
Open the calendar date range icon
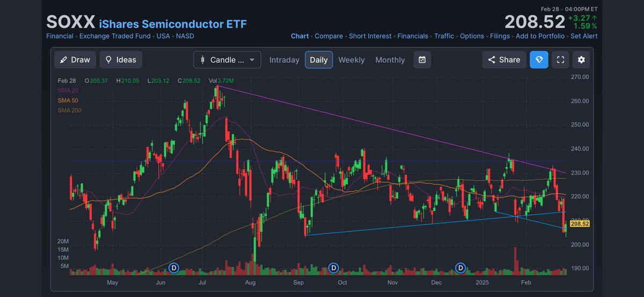coord(422,60)
